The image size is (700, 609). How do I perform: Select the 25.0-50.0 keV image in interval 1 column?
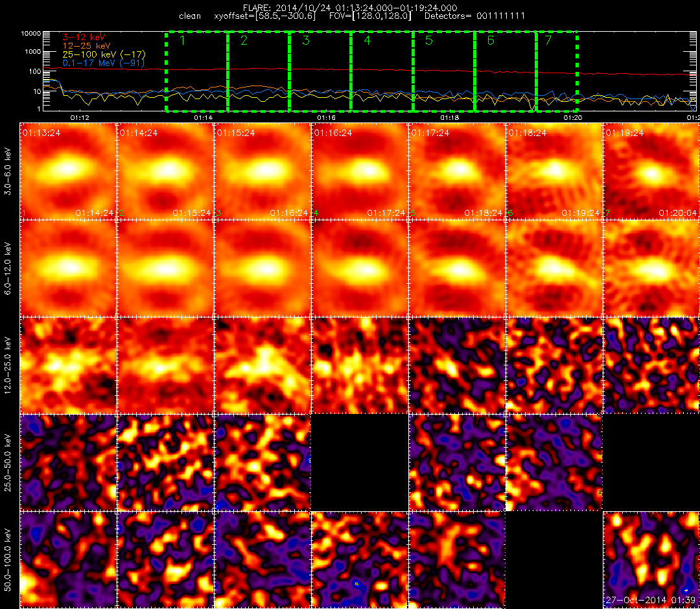point(68,463)
